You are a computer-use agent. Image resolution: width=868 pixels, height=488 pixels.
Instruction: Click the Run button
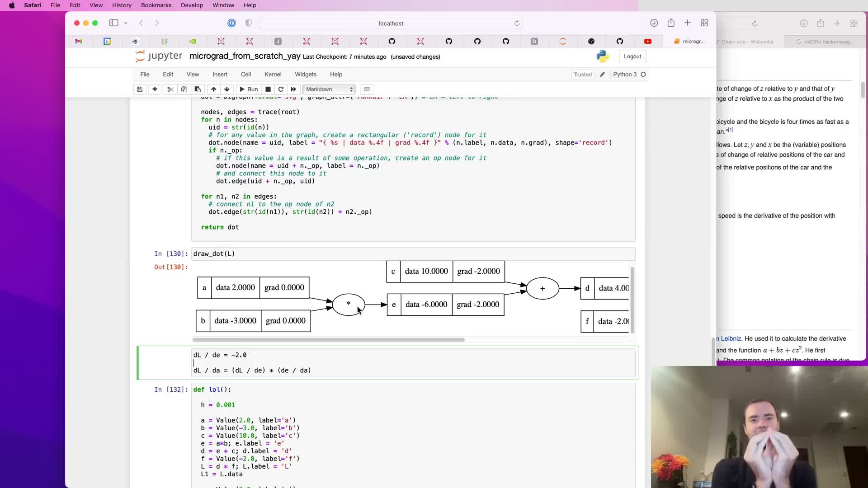[x=248, y=89]
